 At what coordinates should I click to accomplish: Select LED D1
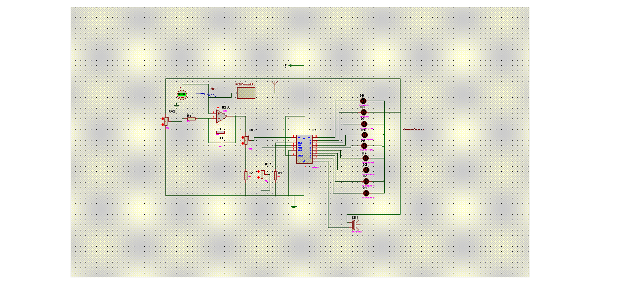[x=366, y=192]
